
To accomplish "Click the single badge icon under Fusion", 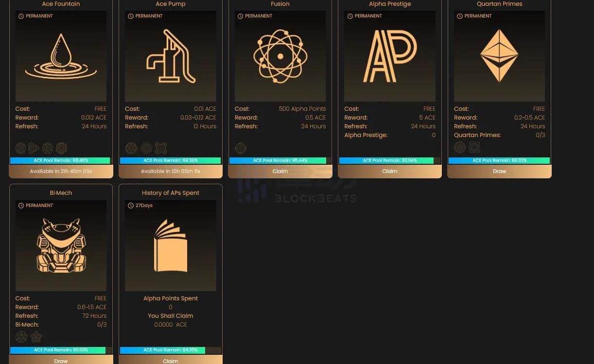I will click(240, 148).
